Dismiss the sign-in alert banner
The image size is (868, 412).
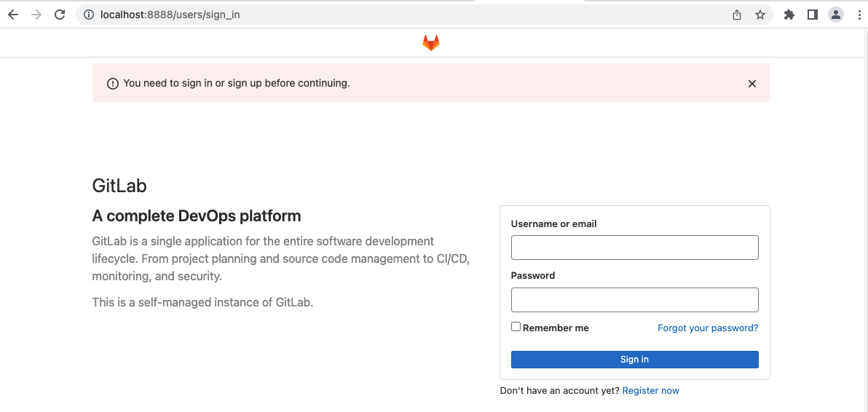click(x=752, y=84)
